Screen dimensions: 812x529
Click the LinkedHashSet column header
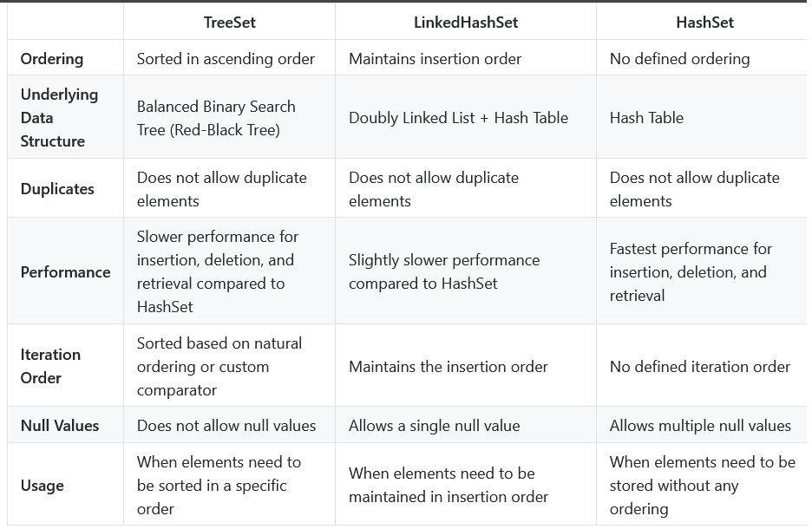point(466,23)
